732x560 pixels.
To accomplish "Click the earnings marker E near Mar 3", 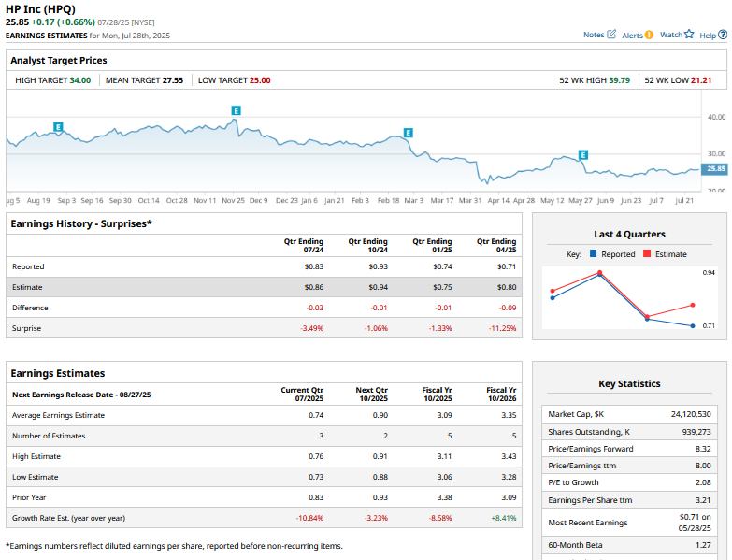I will [x=408, y=133].
